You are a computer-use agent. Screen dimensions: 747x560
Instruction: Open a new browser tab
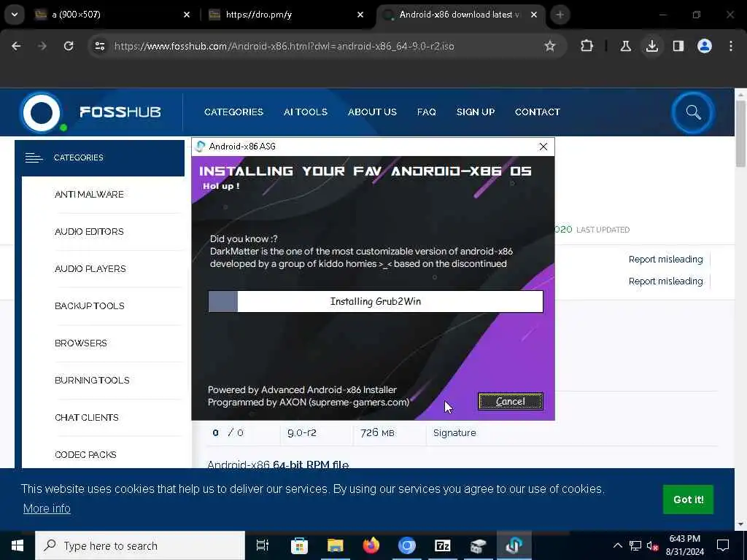pyautogui.click(x=560, y=15)
